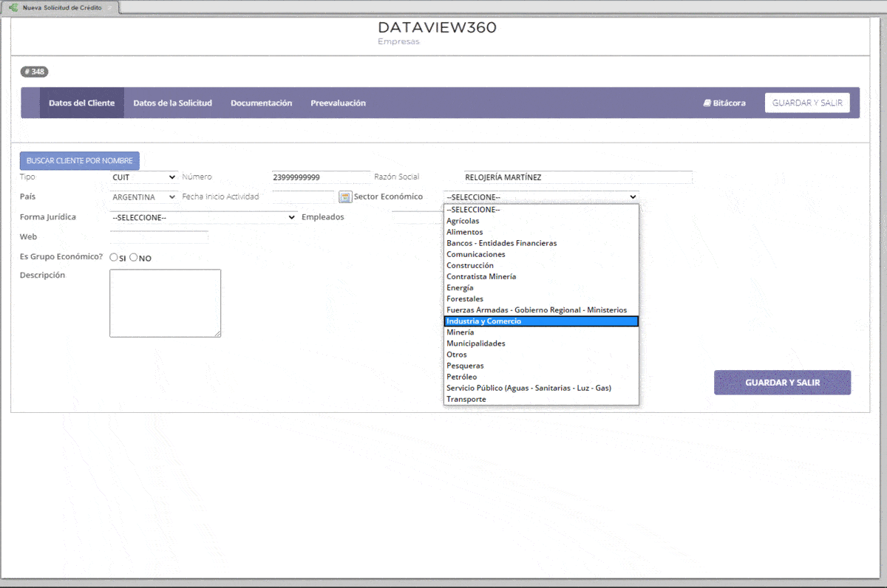Choose Fuerzas Armadas - Gobierno Regional option
Screen dimensions: 887x588
(x=541, y=310)
